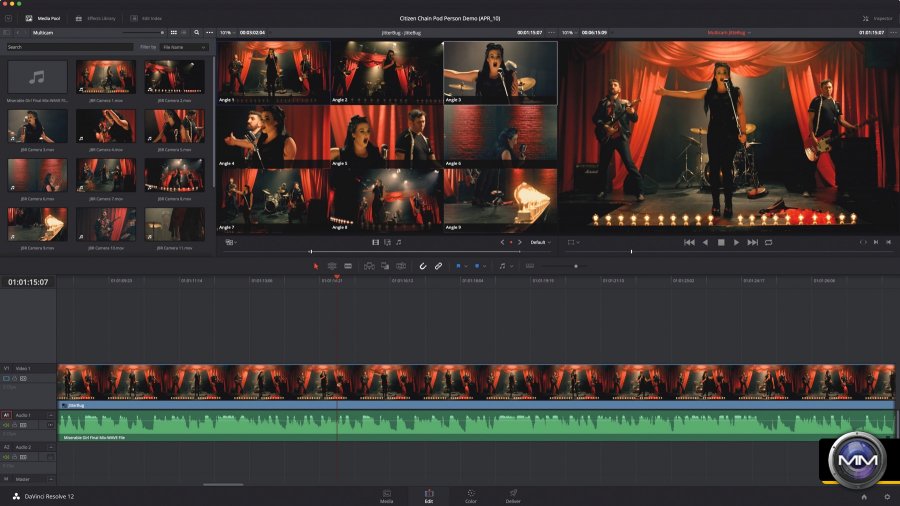900x506 pixels.
Task: Click the A1 destination control
Action: (x=7, y=415)
